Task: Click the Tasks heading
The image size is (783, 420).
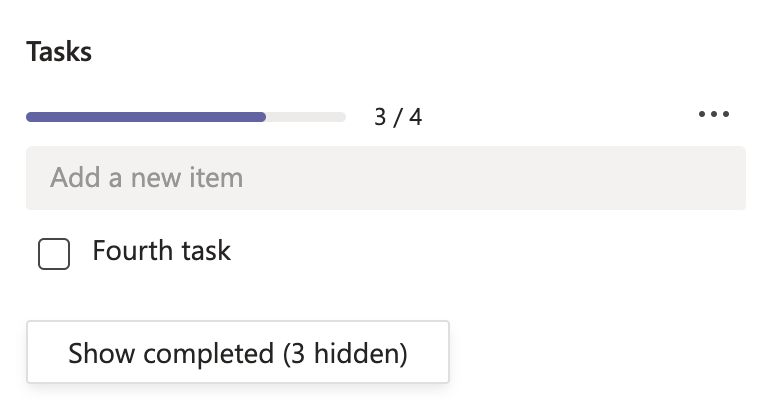Action: point(59,52)
